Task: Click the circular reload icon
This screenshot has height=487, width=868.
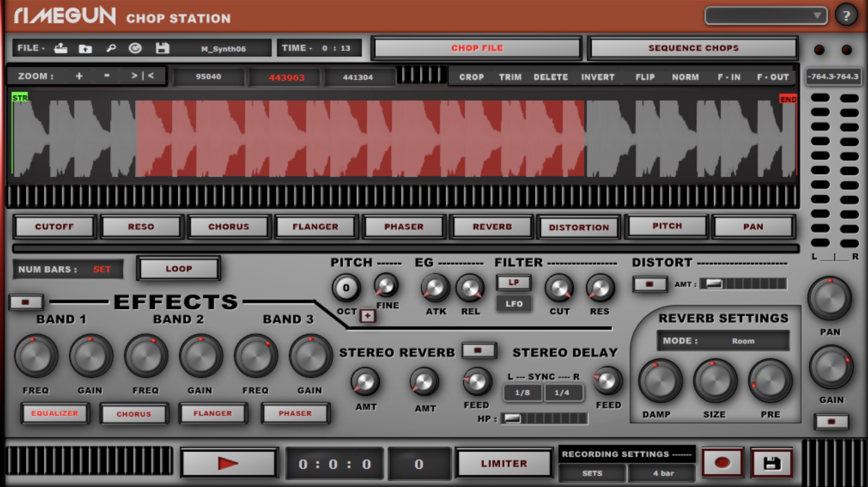Action: (135, 48)
